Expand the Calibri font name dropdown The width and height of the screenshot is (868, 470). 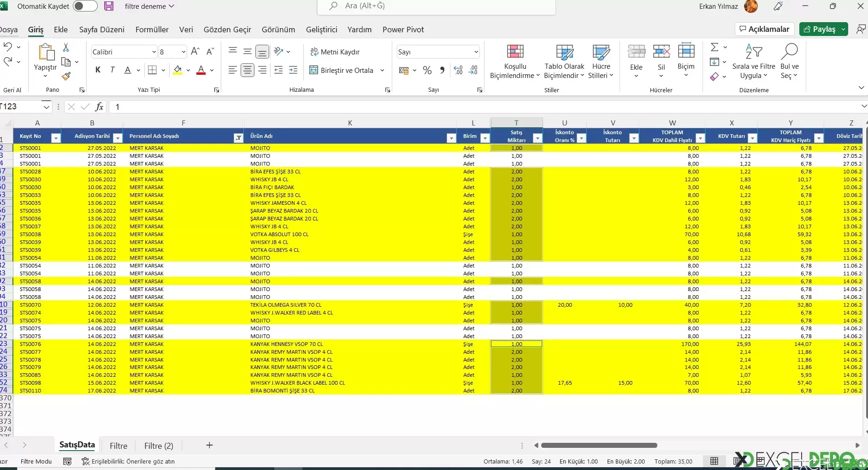[154, 52]
